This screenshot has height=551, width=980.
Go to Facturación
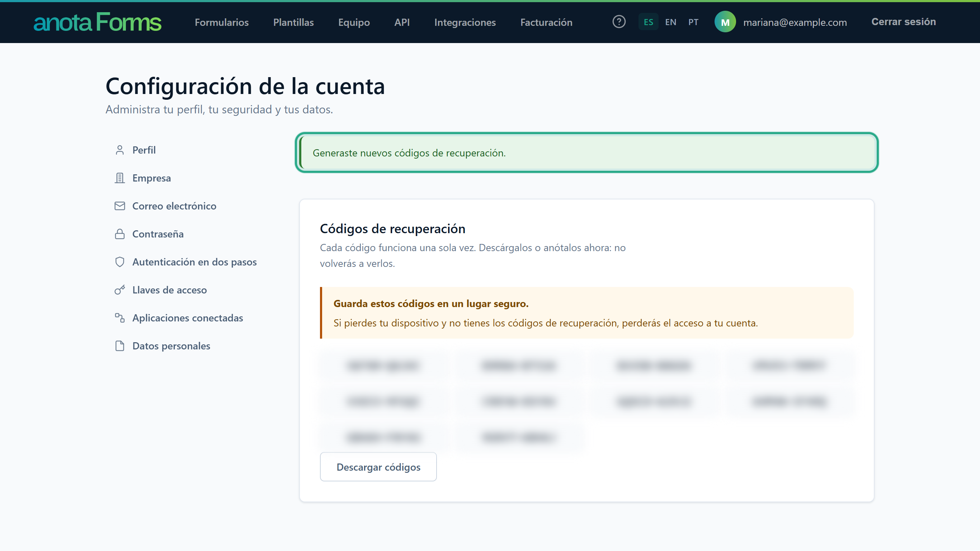point(546,22)
